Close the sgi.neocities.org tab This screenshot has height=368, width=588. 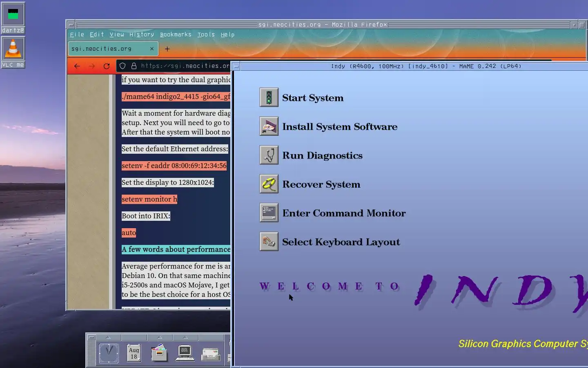coord(151,49)
